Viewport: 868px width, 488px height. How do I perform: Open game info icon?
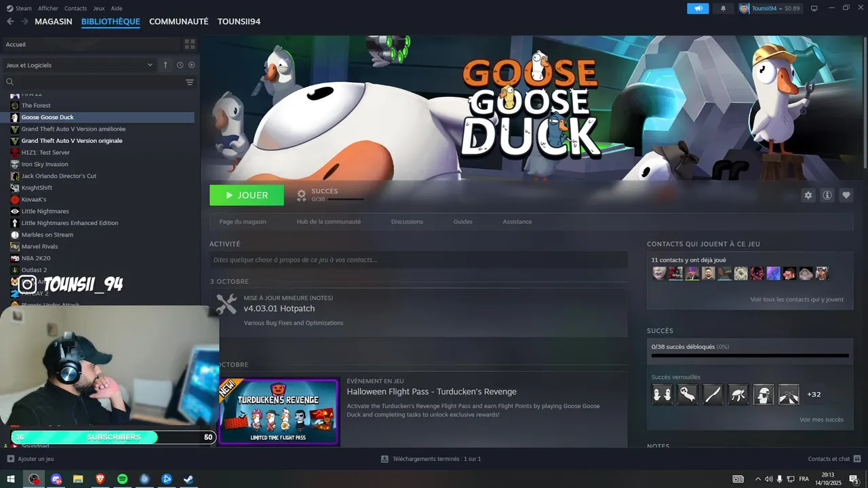(827, 195)
